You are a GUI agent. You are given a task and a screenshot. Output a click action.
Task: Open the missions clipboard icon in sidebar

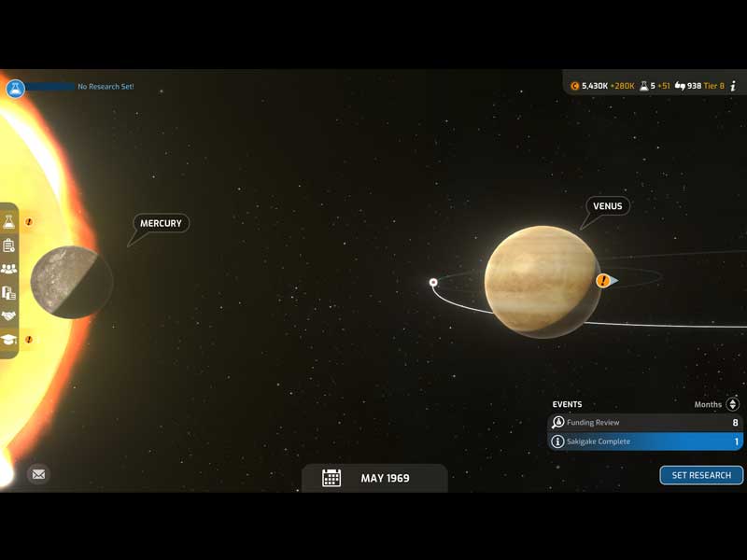tap(9, 245)
